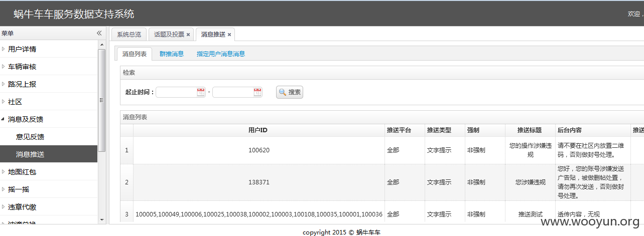Click the cell starting with 100005,100049

259,214
